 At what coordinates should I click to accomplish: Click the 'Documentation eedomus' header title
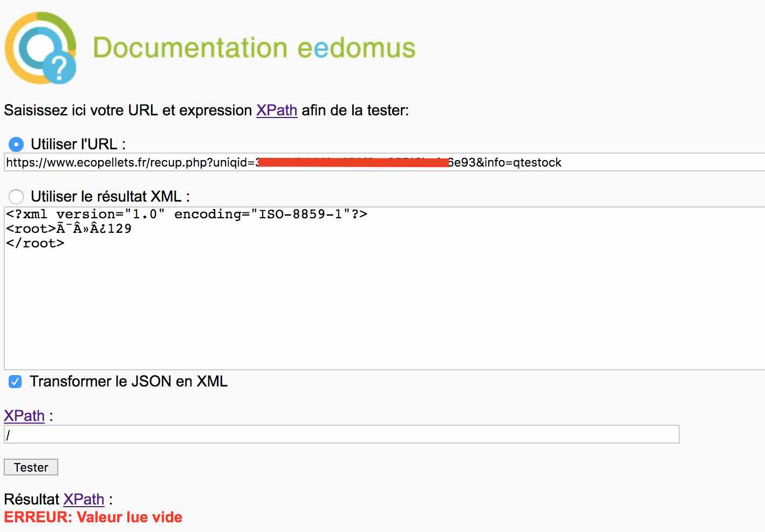tap(254, 47)
